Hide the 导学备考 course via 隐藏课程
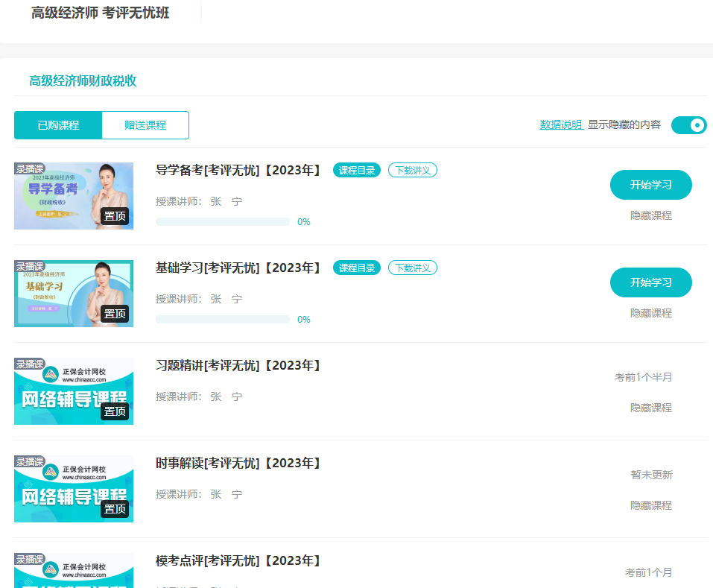Image resolution: width=713 pixels, height=588 pixels. [x=650, y=215]
